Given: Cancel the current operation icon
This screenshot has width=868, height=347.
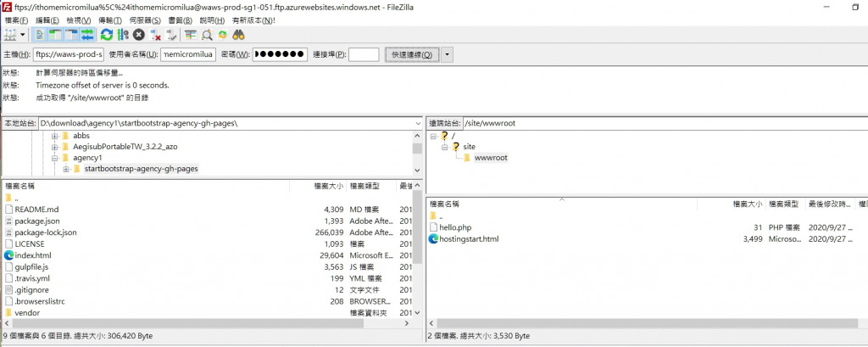Looking at the screenshot, I should coord(139,35).
